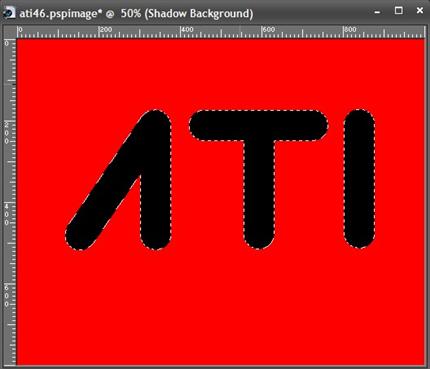Viewport: 430px width, 369px height.
Task: Click the 800 mark on horizontal ruler
Action: [350, 30]
